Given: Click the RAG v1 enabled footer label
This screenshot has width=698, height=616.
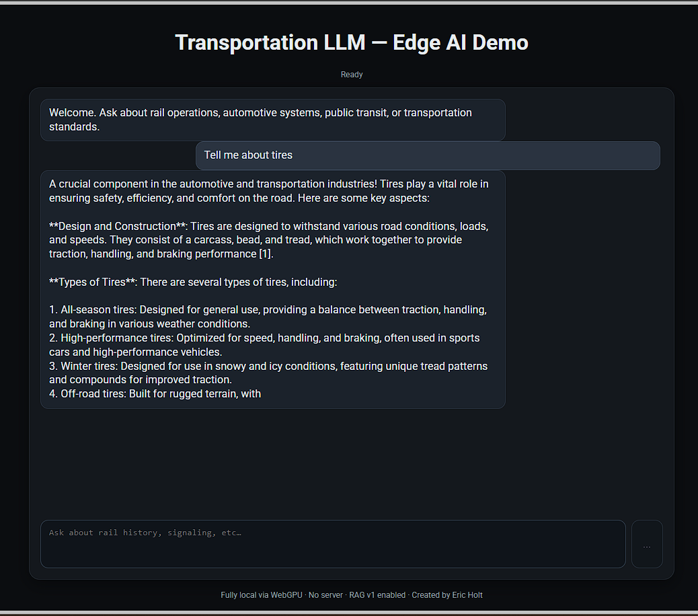Looking at the screenshot, I should click(x=377, y=595).
